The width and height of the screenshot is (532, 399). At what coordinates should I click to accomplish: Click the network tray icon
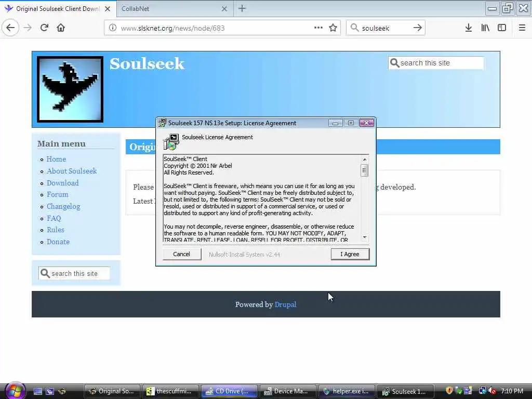pos(482,391)
